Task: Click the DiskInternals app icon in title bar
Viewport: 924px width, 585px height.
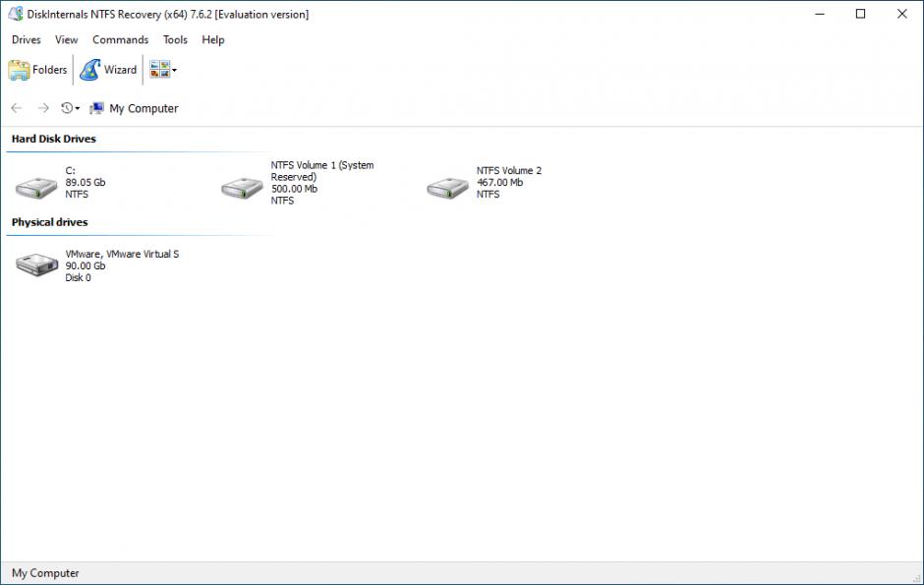Action: point(16,14)
